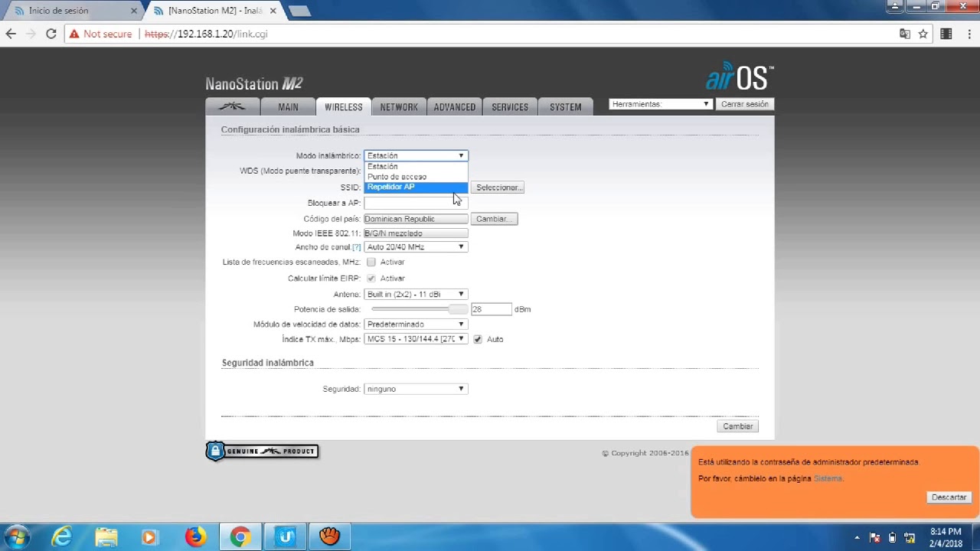Choose Punto de acceso mode option
980x551 pixels.
pyautogui.click(x=416, y=177)
